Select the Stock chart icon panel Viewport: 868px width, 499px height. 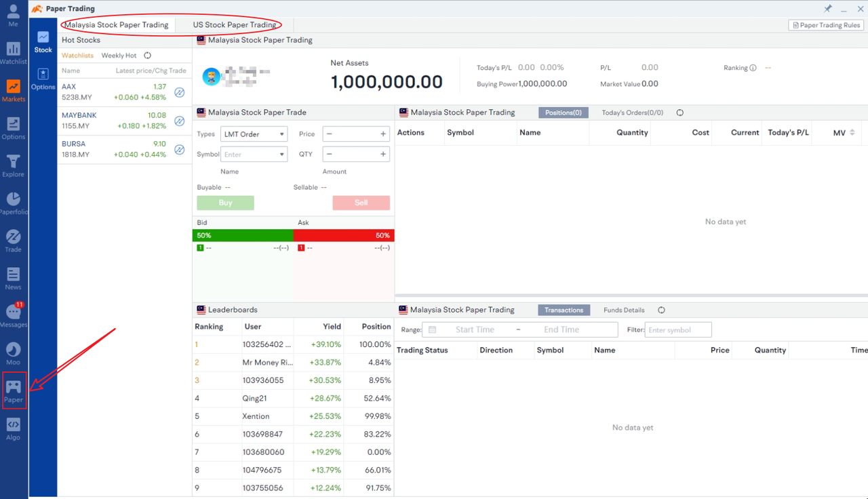coord(43,41)
